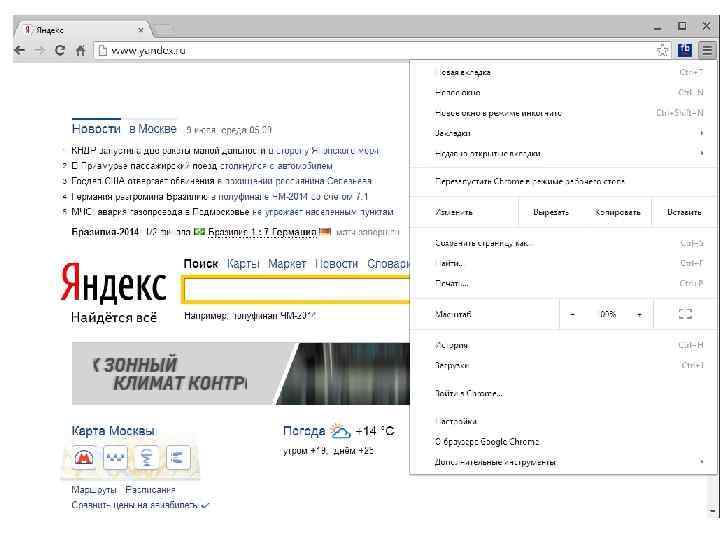Open the 'Карта Москвы' link
The height and width of the screenshot is (540, 720).
[113, 431]
